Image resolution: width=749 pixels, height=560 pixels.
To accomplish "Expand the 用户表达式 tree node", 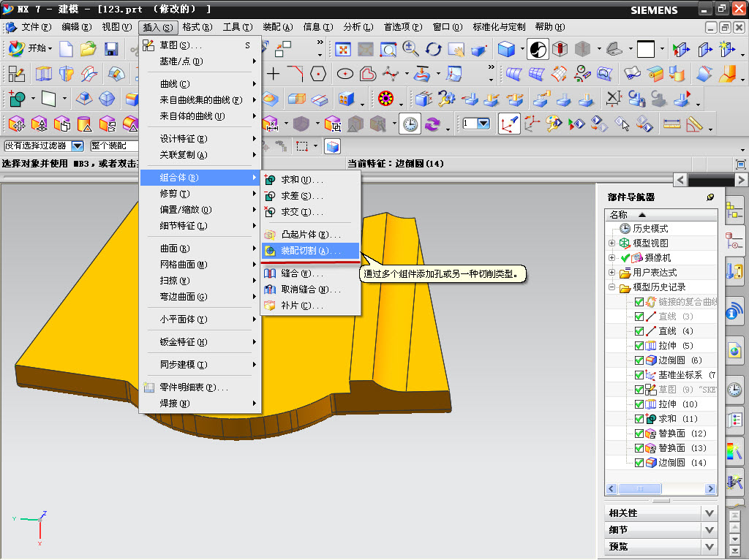I will coord(611,273).
